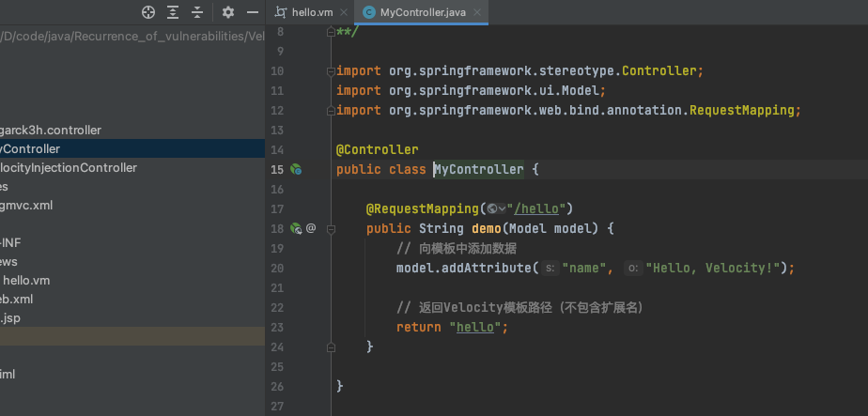The image size is (868, 416).
Task: Click the Expand All icon in project panel
Action: [173, 12]
